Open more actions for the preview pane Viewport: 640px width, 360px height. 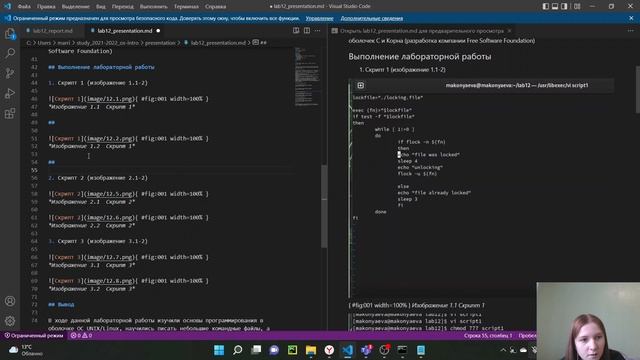coord(631,31)
